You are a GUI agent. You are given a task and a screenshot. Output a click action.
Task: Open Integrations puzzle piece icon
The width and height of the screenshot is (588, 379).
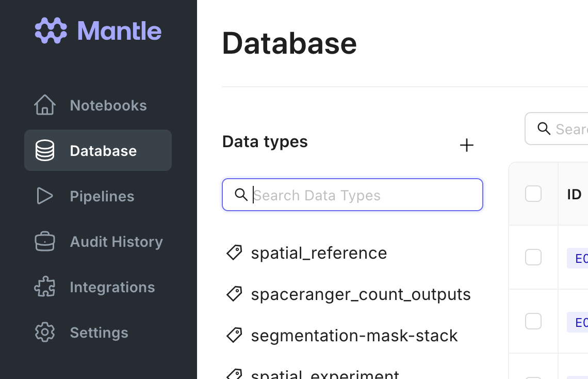[45, 287]
